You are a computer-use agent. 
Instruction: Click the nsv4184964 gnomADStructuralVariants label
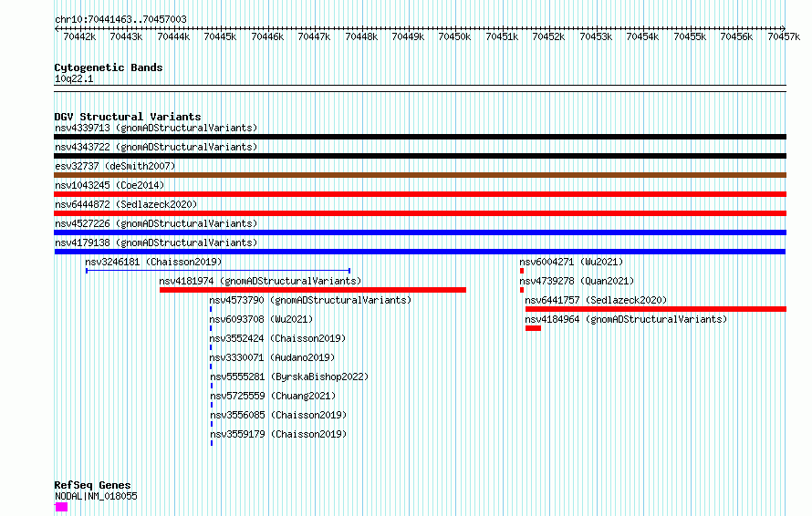click(x=626, y=319)
